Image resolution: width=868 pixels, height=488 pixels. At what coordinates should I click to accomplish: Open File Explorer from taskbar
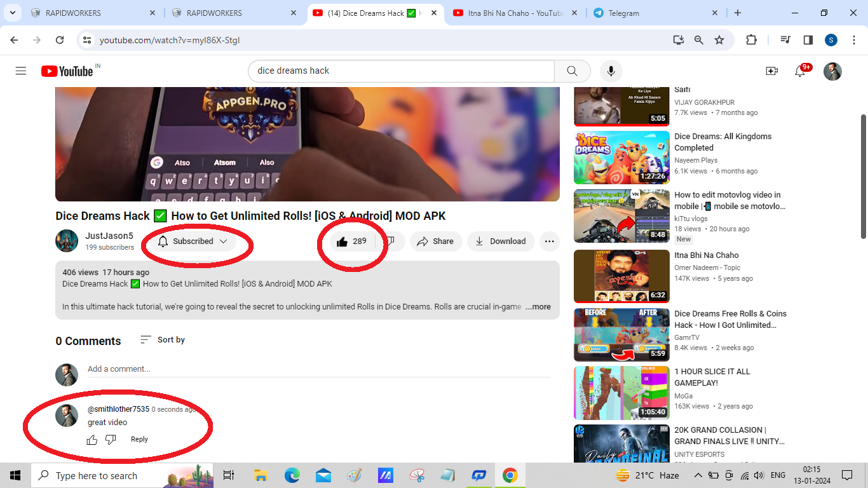click(x=261, y=475)
